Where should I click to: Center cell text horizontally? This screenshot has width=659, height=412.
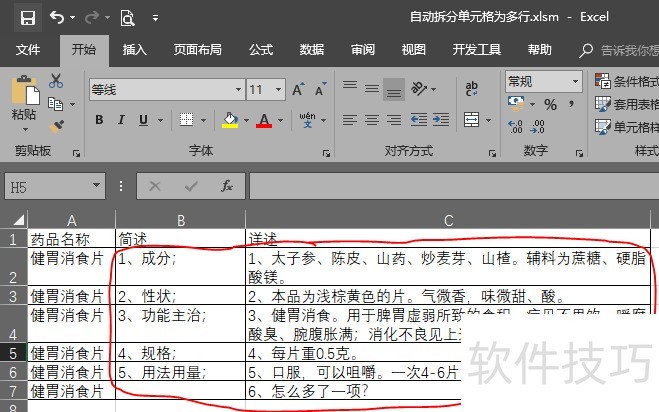pos(372,120)
